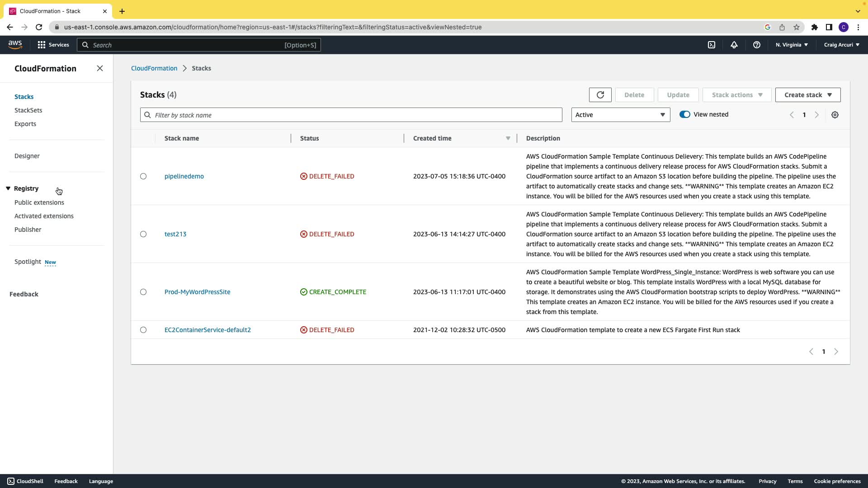Viewport: 868px width, 488px height.
Task: Open the table preferences gear icon
Action: point(835,115)
